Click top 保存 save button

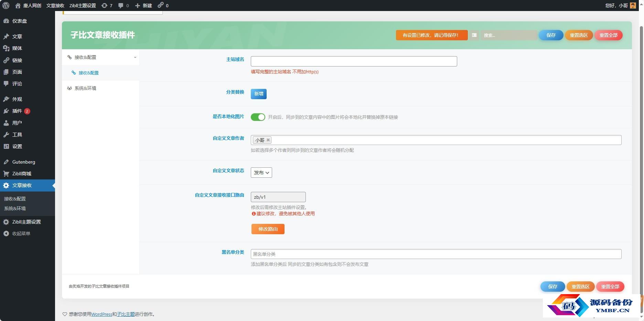click(551, 35)
